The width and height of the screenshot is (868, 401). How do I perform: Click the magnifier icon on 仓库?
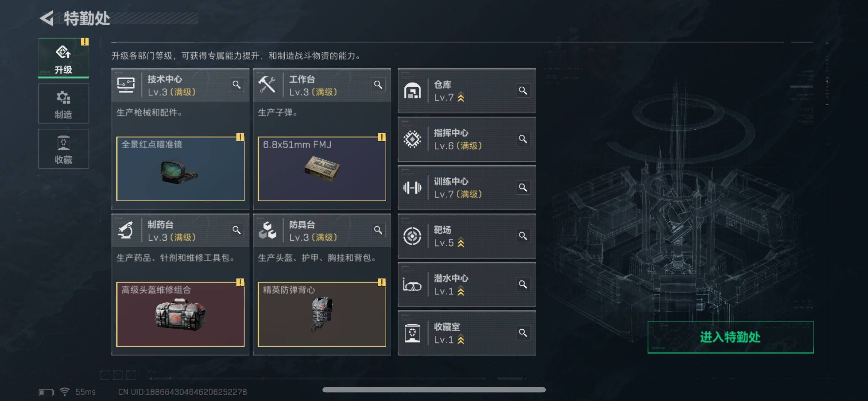pyautogui.click(x=523, y=91)
